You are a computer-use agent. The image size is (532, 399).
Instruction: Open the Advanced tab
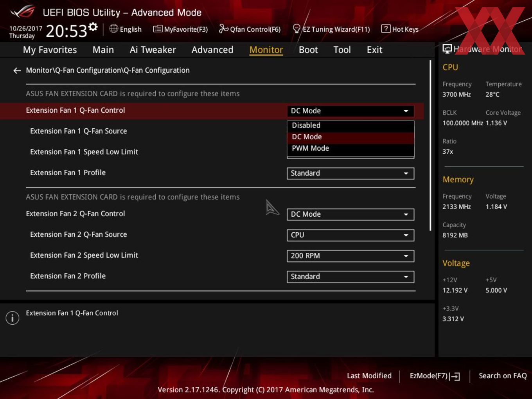[x=212, y=50]
